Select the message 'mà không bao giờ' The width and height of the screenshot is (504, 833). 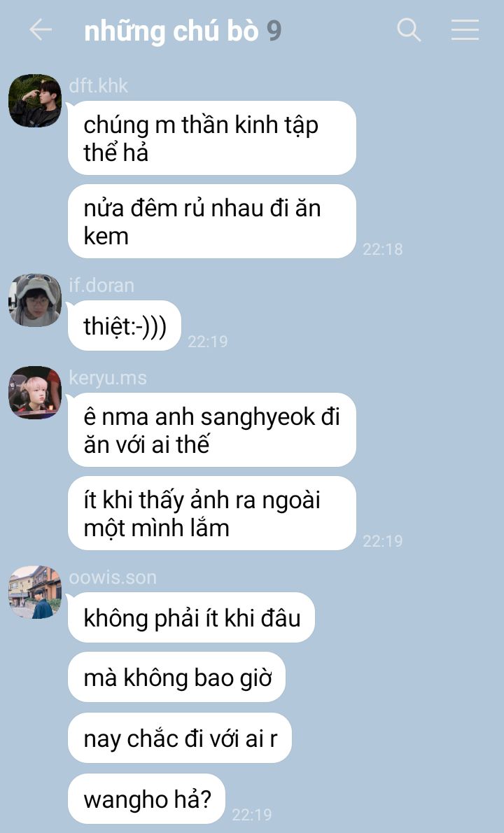(x=176, y=678)
